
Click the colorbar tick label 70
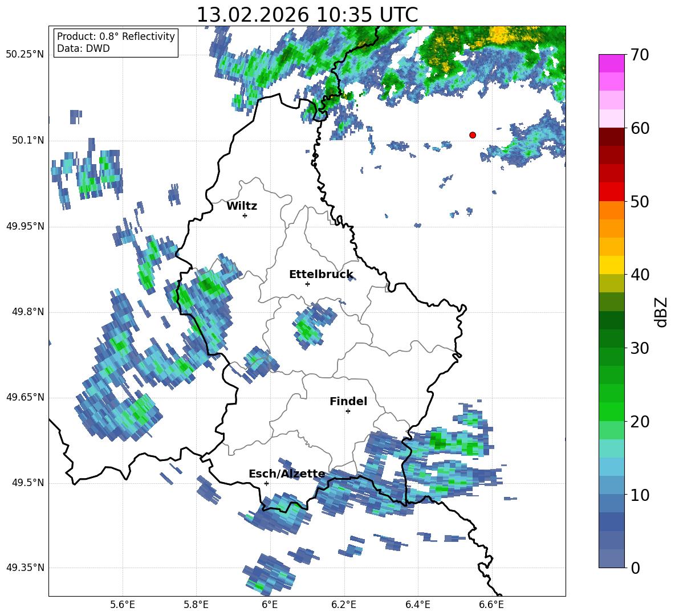(x=639, y=55)
